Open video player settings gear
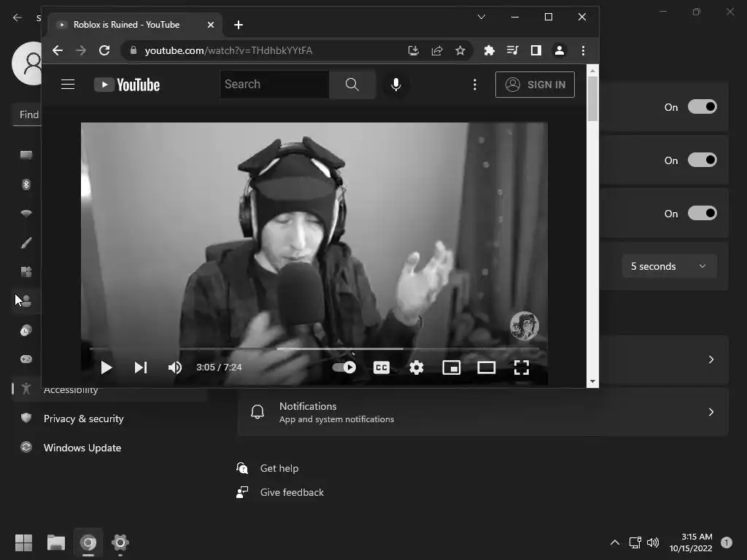This screenshot has height=560, width=747. click(x=417, y=367)
